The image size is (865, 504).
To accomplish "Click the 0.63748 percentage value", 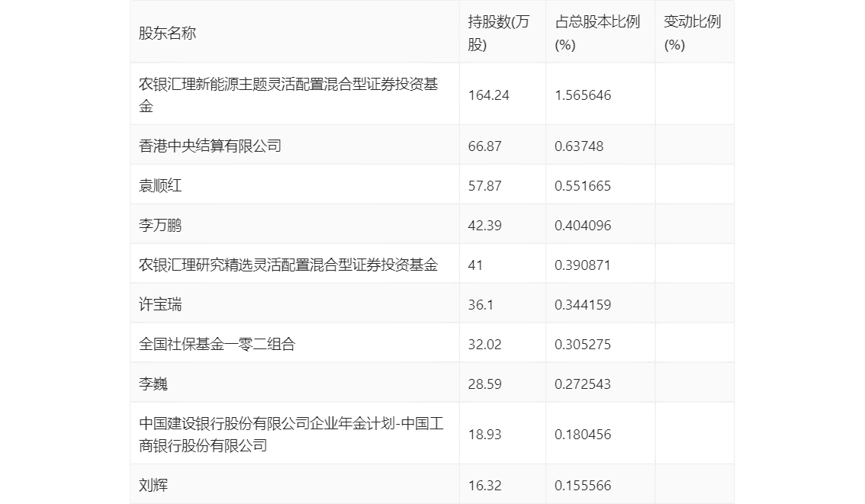I will tap(579, 146).
